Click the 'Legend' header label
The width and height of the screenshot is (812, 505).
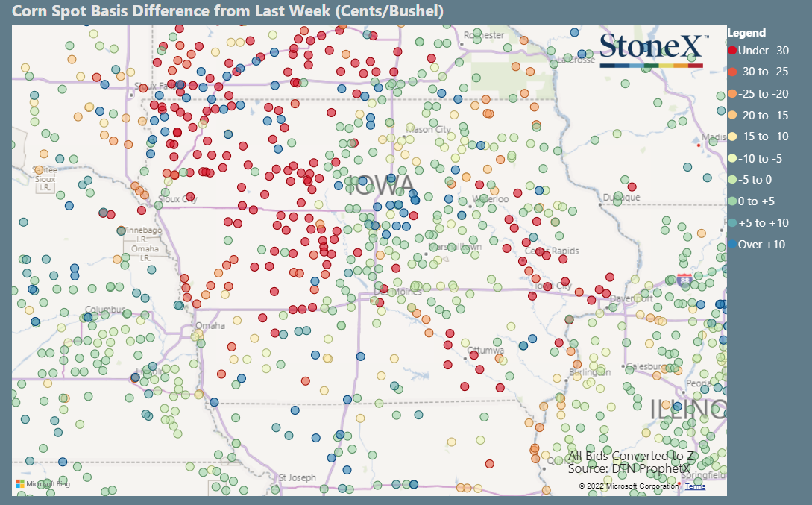pyautogui.click(x=748, y=32)
